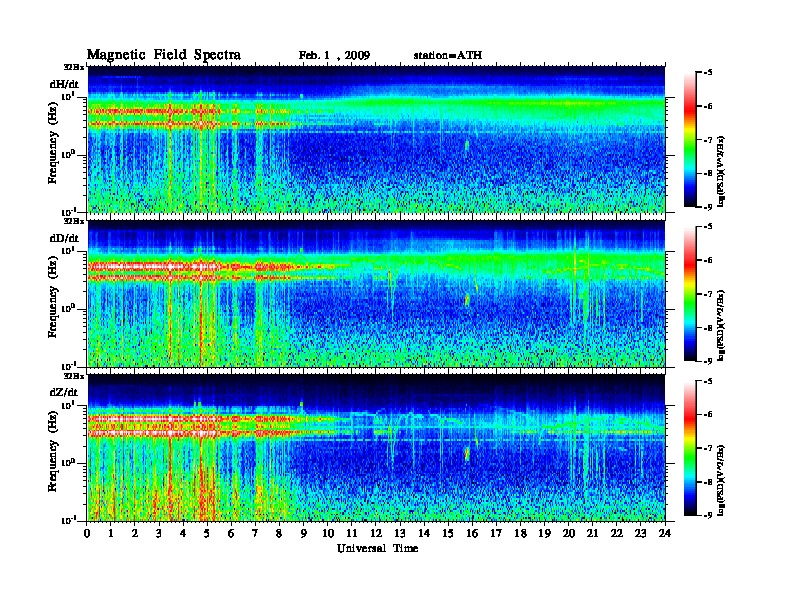Viewport: 792px width, 612px height.
Task: Click the color bar beside the dZ/dt panel
Action: [x=690, y=448]
